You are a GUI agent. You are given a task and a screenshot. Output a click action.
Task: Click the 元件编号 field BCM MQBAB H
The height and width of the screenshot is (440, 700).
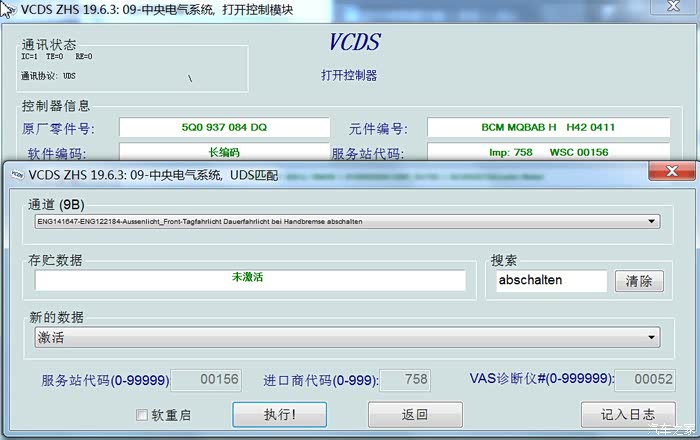[547, 128]
